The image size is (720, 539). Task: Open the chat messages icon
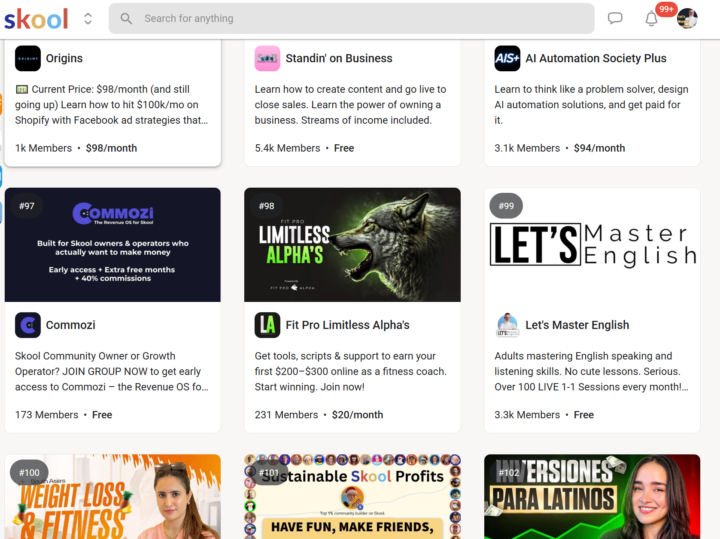[x=615, y=18]
